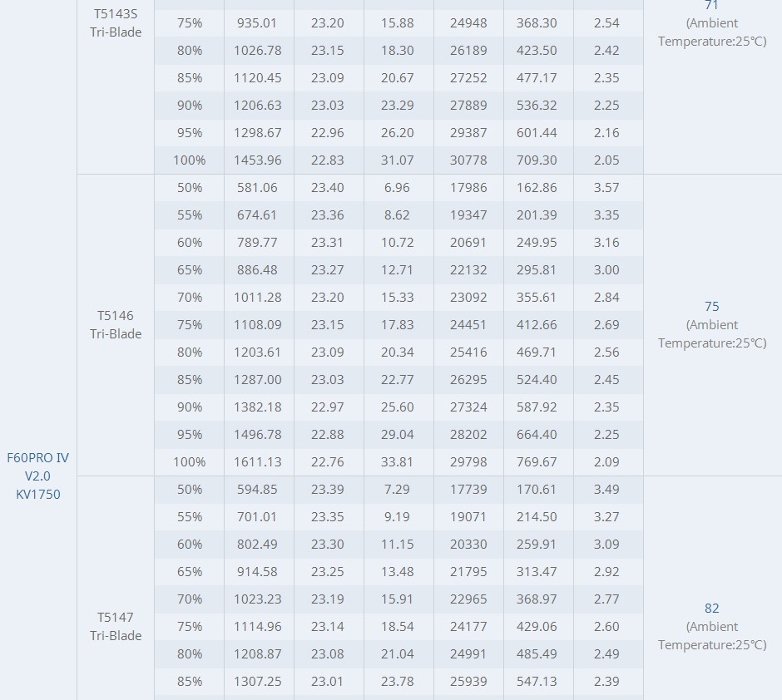782x700 pixels.
Task: Click the power value 769.67
Action: click(x=537, y=461)
